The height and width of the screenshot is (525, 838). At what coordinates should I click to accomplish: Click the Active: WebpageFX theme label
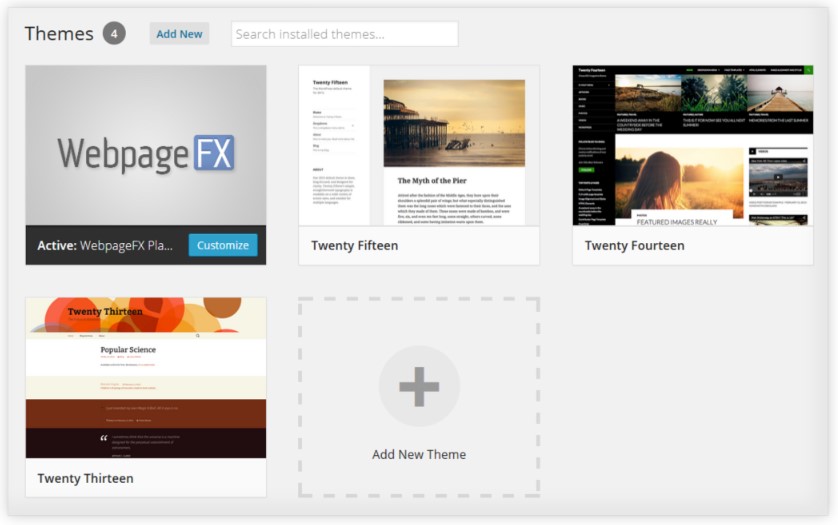(105, 245)
